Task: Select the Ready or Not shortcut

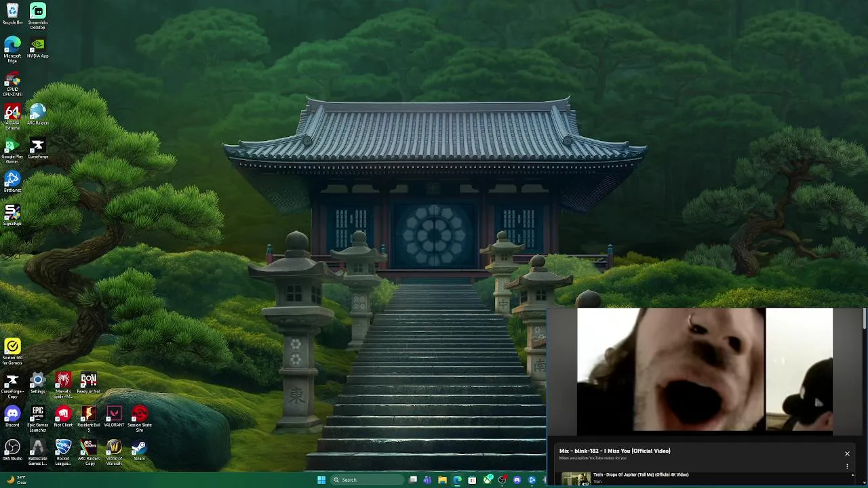Action: coord(88,384)
